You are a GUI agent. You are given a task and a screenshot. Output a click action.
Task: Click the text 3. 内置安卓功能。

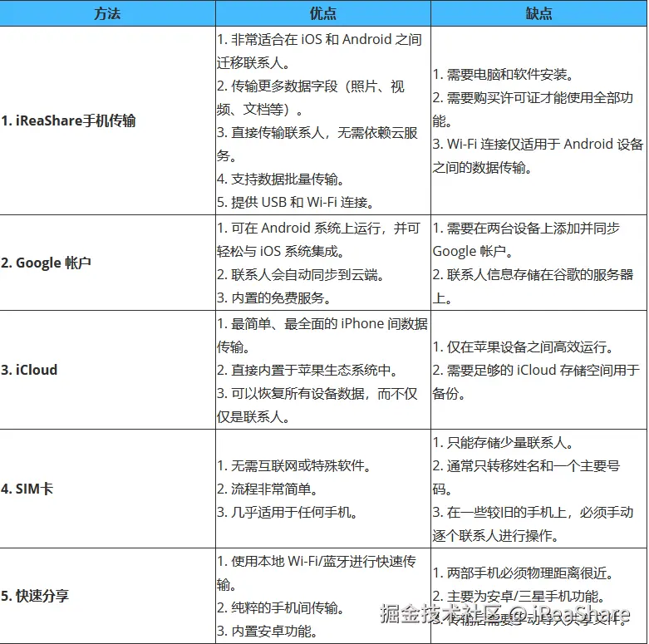tap(268, 632)
